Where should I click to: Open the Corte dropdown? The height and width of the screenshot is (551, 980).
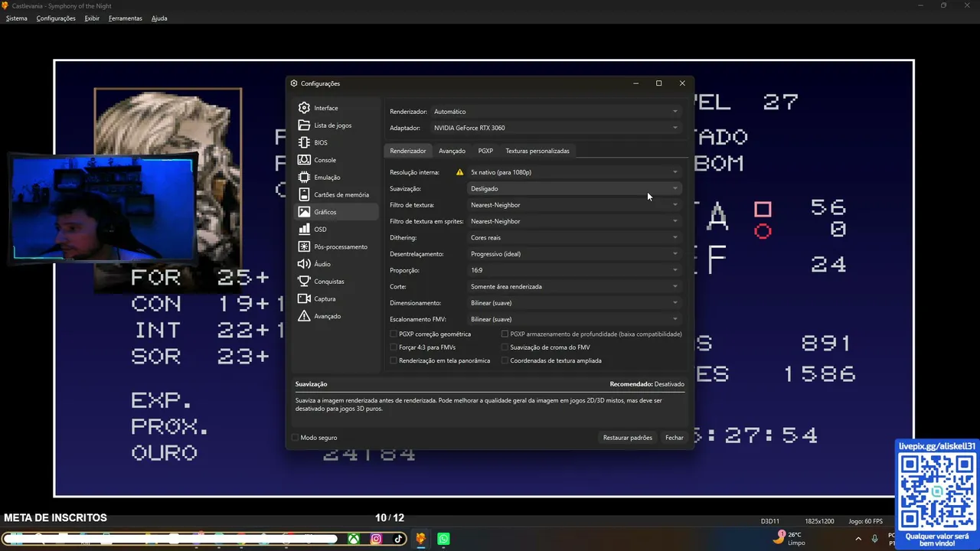[574, 287]
